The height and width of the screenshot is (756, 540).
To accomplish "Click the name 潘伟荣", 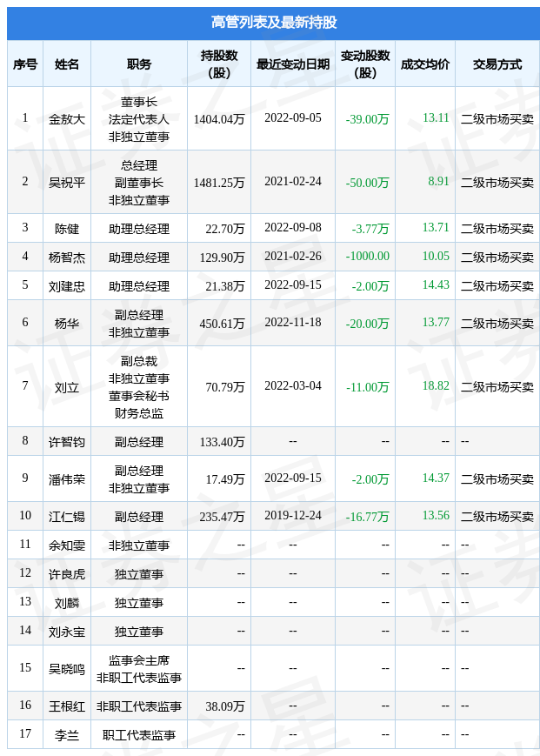I will [x=66, y=479].
